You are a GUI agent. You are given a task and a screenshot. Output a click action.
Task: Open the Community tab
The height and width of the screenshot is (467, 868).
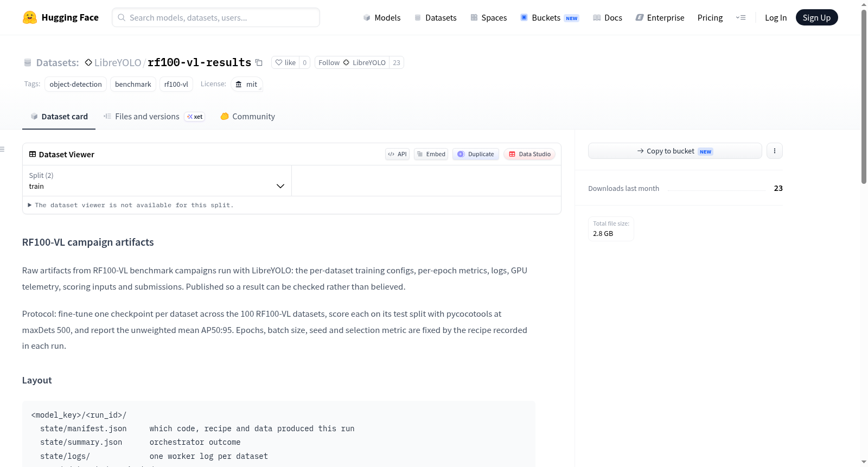(248, 116)
